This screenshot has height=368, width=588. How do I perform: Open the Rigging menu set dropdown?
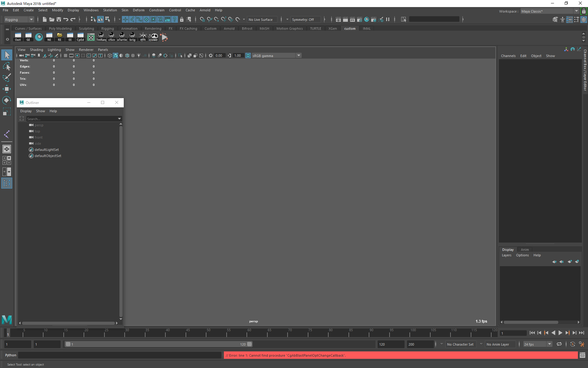[19, 20]
